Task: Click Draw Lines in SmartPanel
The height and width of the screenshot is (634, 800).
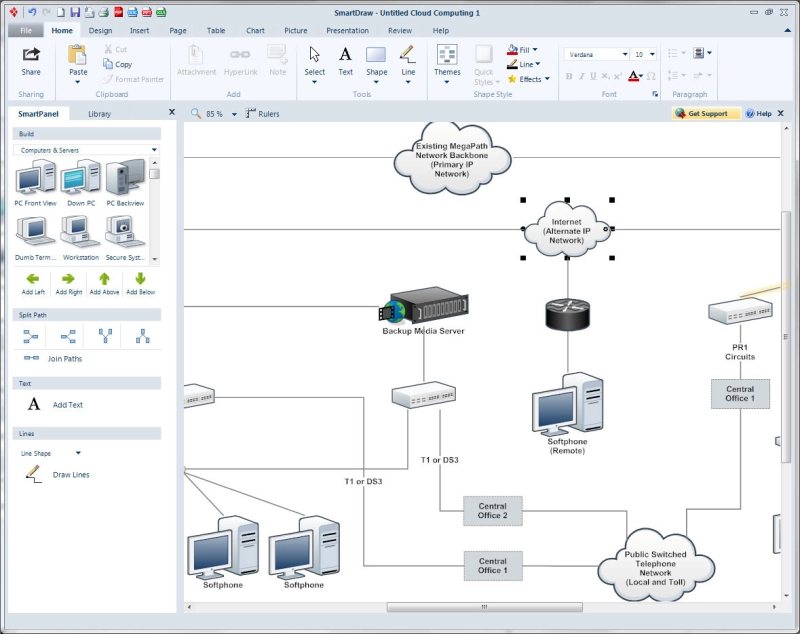Action: (58, 474)
